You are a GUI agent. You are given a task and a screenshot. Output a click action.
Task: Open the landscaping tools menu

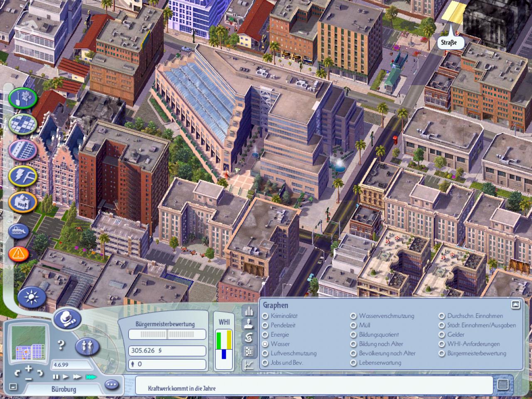[x=22, y=99]
